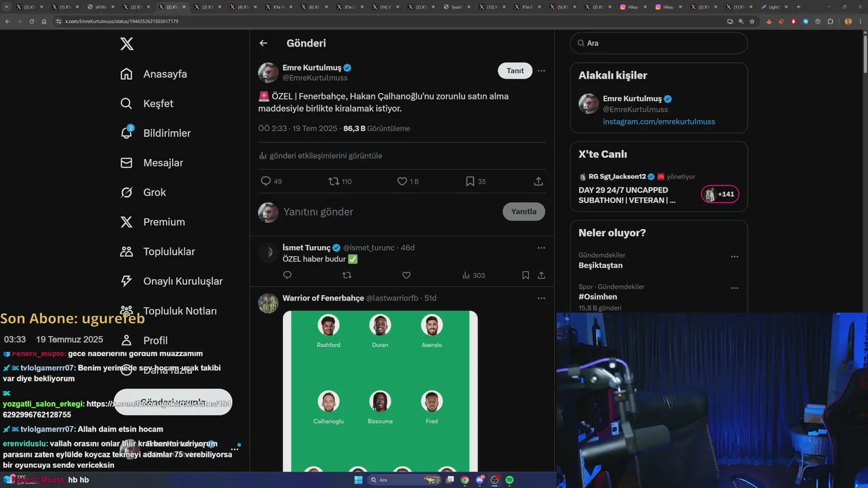
Task: Open Topluluklar in the sidebar
Action: [x=157, y=251]
